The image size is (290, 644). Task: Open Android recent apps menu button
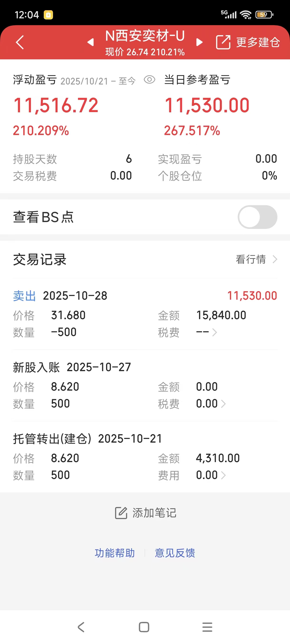(x=207, y=627)
